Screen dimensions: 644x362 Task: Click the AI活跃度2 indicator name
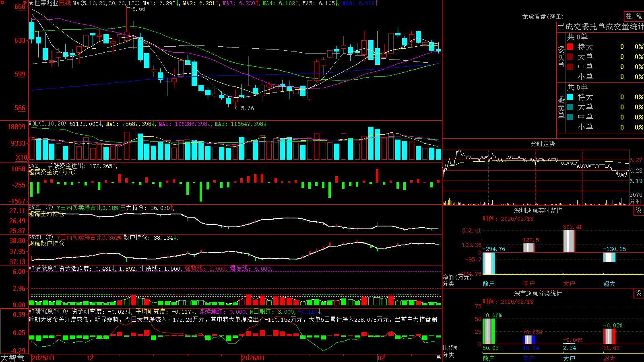43,269
